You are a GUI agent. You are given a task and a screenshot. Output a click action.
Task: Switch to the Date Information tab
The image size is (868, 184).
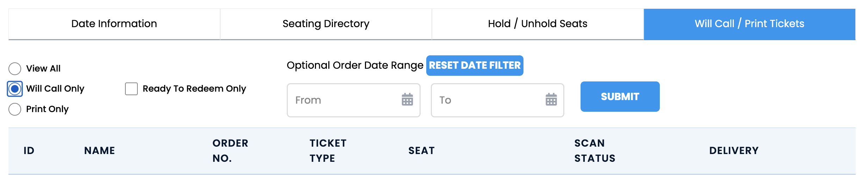(x=114, y=24)
